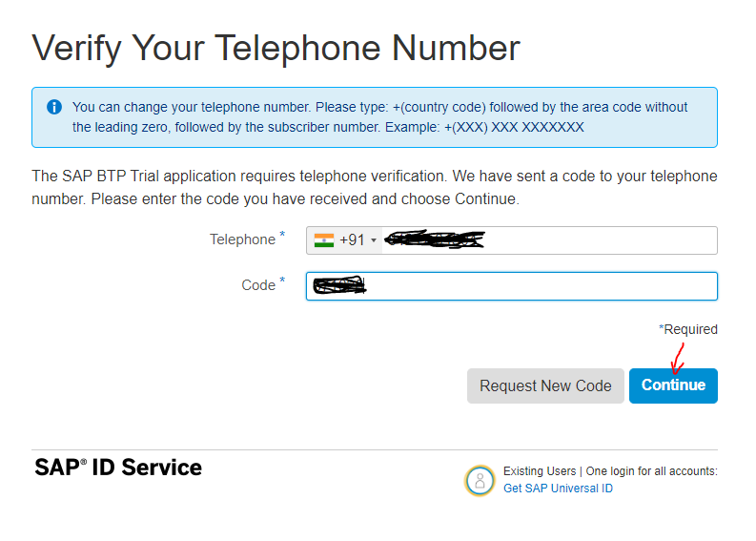The image size is (756, 541).
Task: Click the Telephone field label
Action: pyautogui.click(x=242, y=239)
